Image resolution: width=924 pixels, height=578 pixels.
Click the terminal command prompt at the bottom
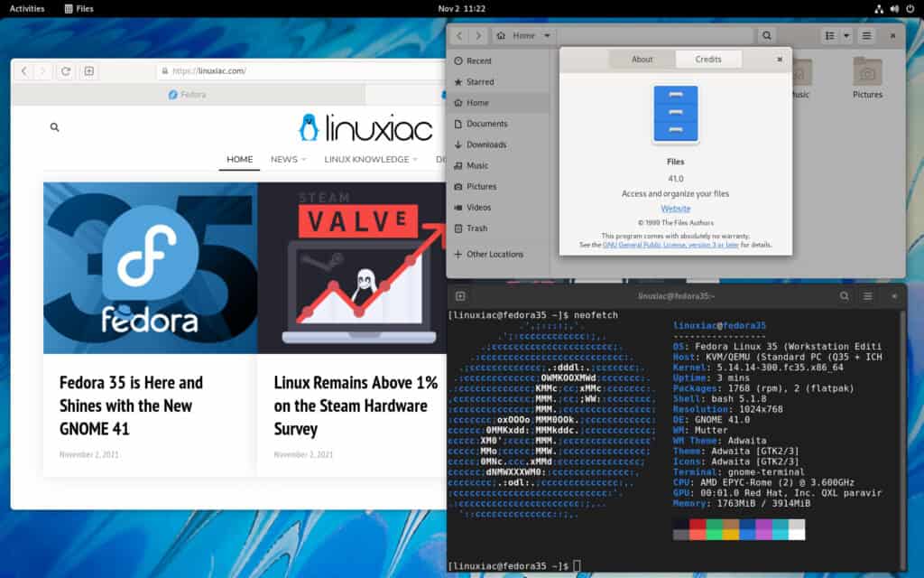click(513, 566)
